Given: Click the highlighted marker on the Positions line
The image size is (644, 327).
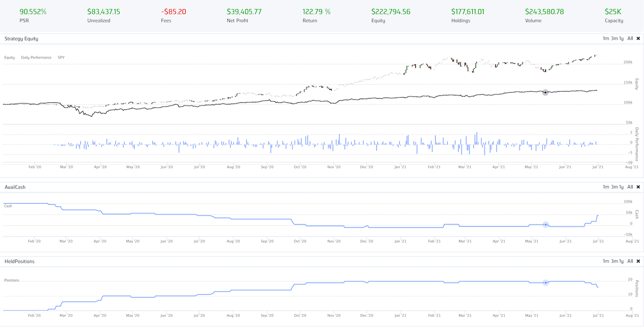Looking at the screenshot, I should (545, 283).
